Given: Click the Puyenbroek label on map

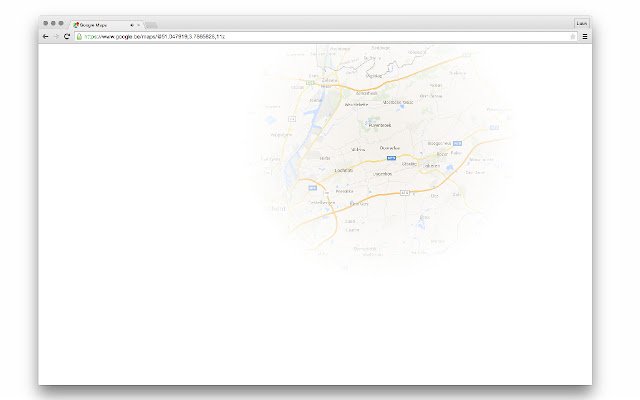Looking at the screenshot, I should click(x=380, y=125).
